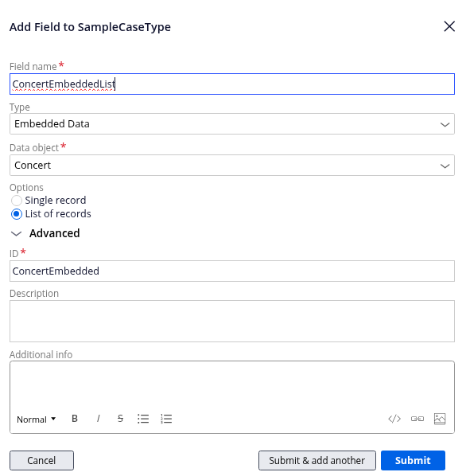Apply strikethrough formatting in editor toolbar
466x476 pixels.
click(120, 419)
